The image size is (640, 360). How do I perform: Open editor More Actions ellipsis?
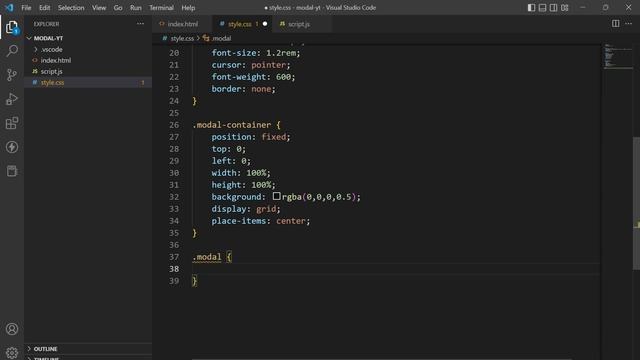629,24
